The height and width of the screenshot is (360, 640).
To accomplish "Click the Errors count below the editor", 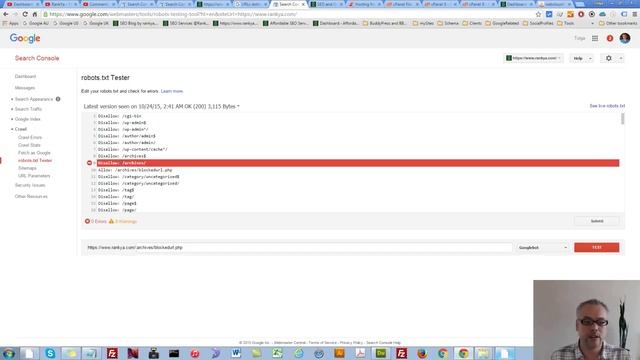I will (96, 221).
